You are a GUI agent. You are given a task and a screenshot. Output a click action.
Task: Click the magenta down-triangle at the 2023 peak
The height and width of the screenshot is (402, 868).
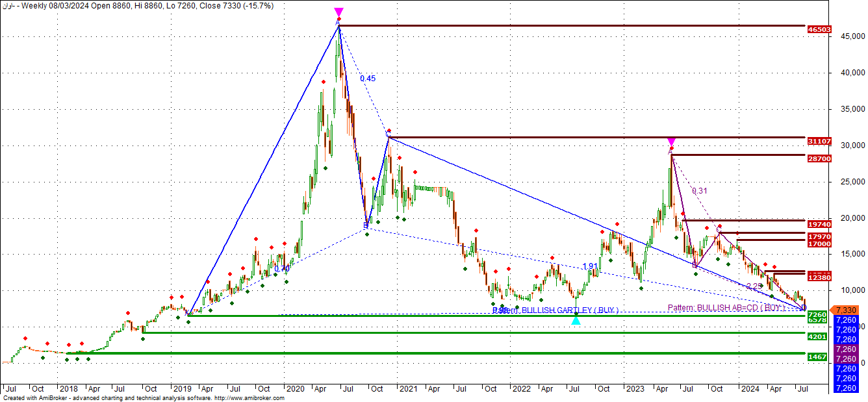pos(671,142)
